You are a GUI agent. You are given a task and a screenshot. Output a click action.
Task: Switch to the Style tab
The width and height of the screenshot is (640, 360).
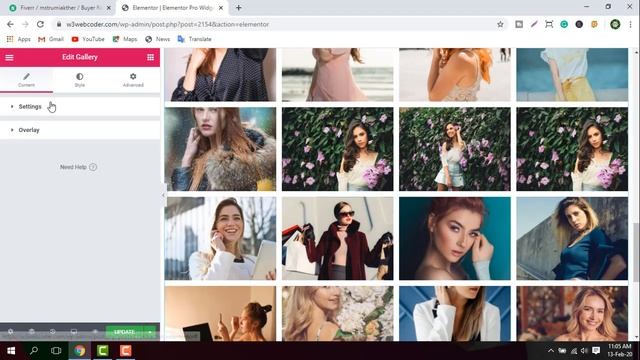(80, 80)
